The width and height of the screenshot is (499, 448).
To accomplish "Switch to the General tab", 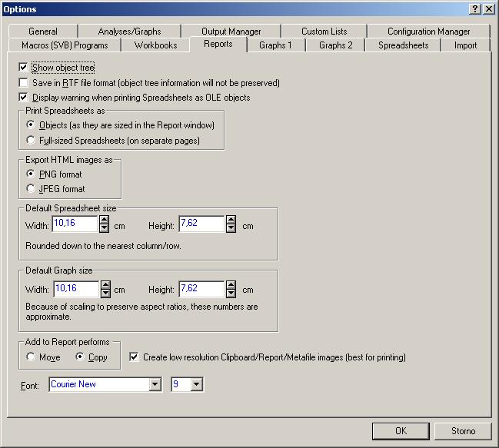I will point(43,32).
